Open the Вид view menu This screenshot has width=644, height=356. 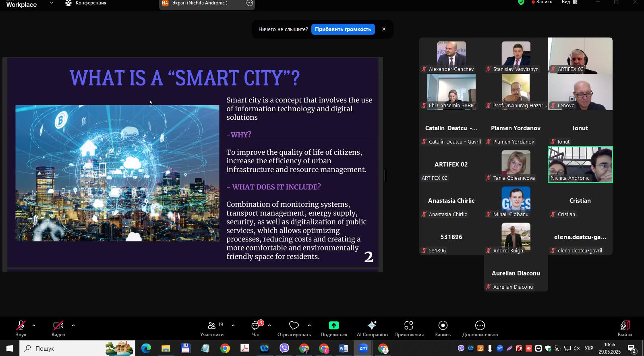(570, 2)
